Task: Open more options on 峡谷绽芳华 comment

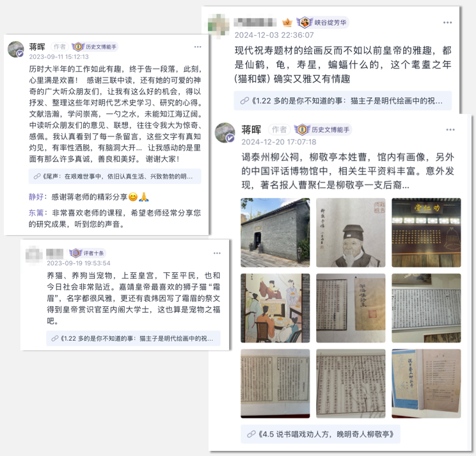Action: 447,22
